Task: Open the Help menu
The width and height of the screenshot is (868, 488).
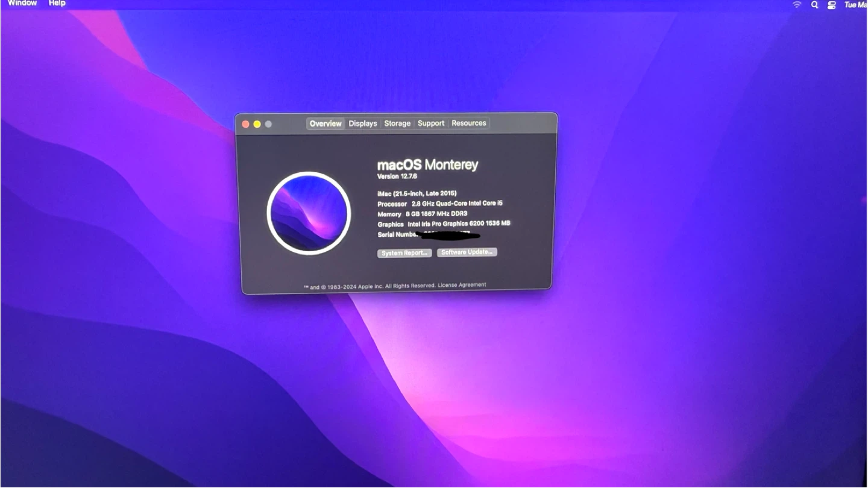Action: click(x=57, y=4)
